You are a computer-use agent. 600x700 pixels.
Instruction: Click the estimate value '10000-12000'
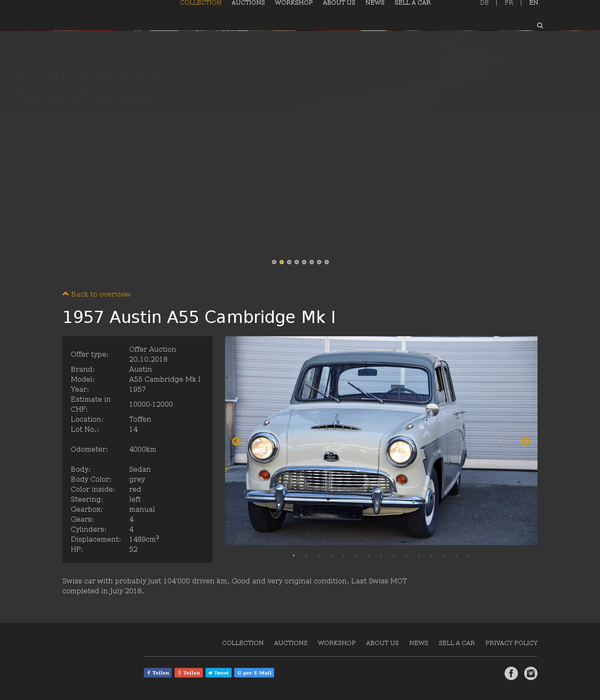pyautogui.click(x=151, y=404)
